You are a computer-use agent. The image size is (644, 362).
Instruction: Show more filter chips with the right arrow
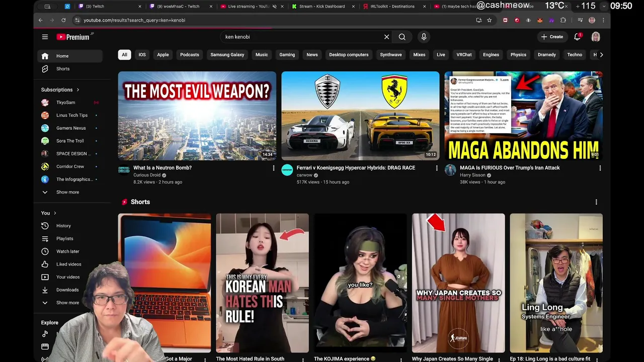(x=601, y=55)
